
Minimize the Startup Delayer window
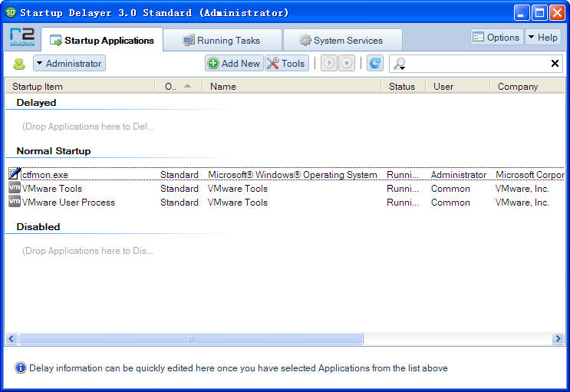coord(522,13)
